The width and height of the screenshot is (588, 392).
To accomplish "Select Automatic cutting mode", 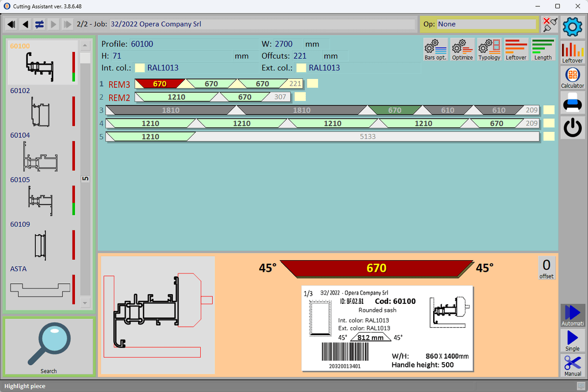I will (x=572, y=316).
